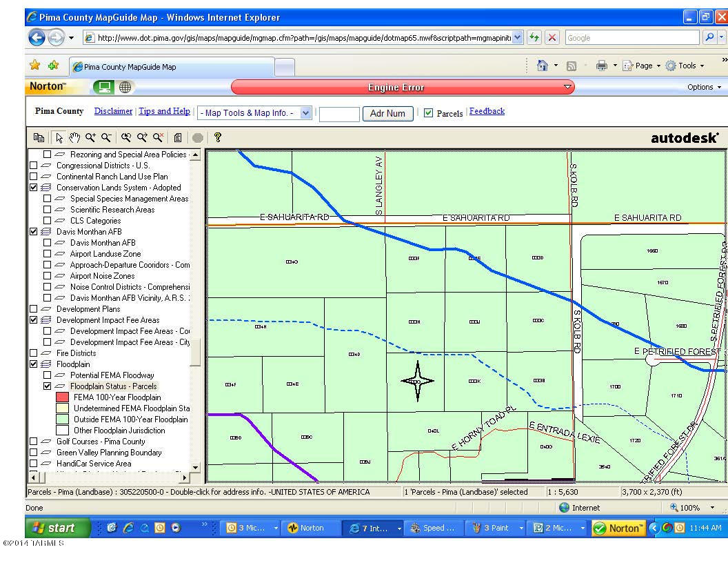Open Map Tools & Map Info dropdown
Screen dimensions: 728x563
pyautogui.click(x=254, y=113)
